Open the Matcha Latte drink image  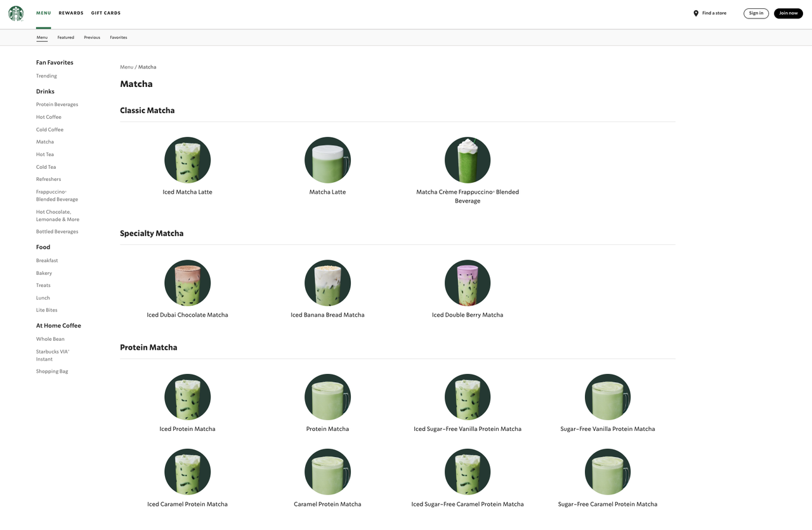click(327, 160)
